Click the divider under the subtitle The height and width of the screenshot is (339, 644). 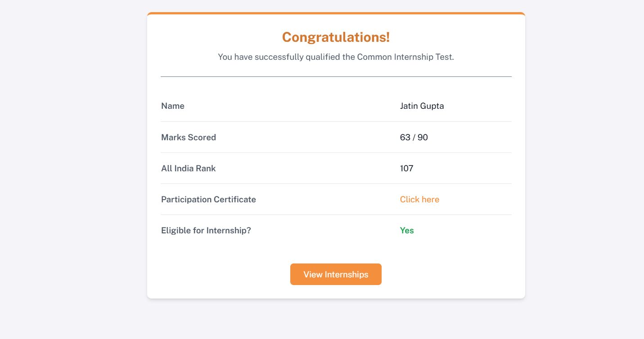point(336,76)
